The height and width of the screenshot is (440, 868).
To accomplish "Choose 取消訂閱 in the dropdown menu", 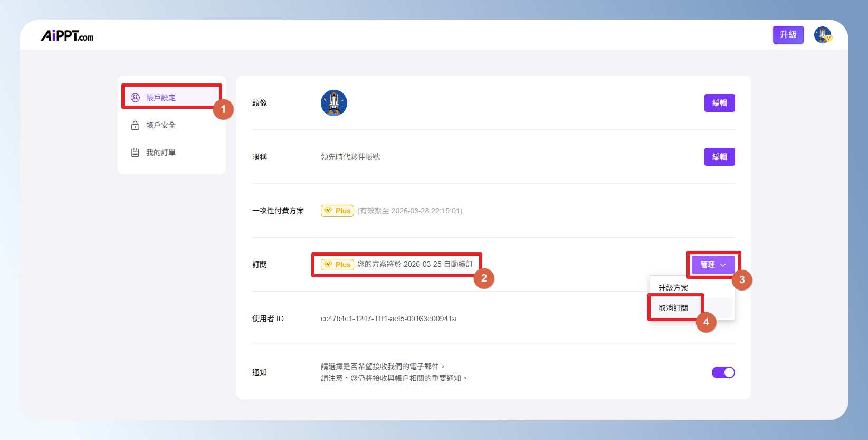I will pyautogui.click(x=673, y=308).
